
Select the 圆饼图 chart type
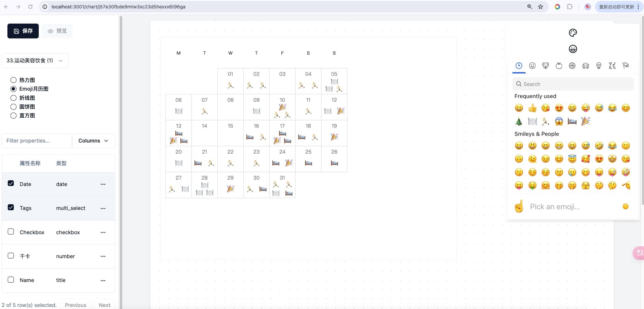pos(13,107)
